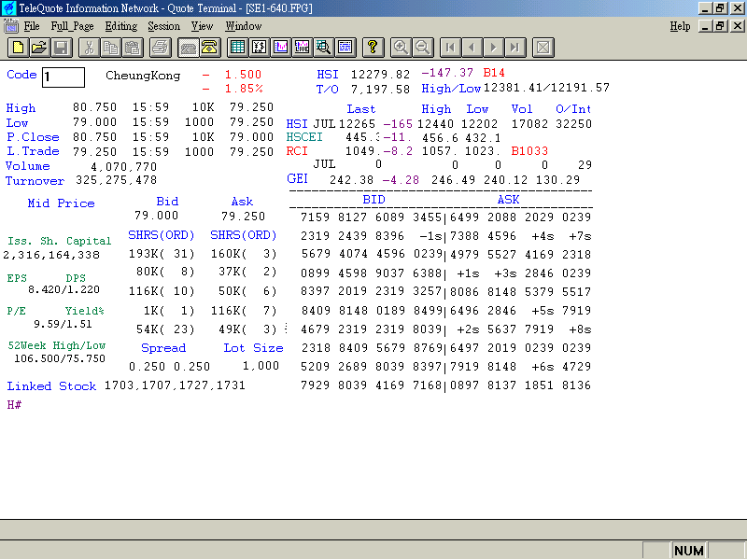Print using the printer icon
The width and height of the screenshot is (747, 560).
[x=160, y=48]
